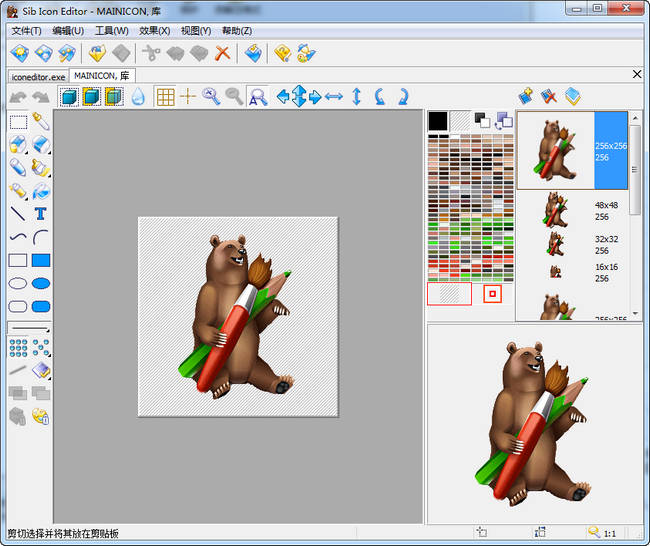Open the line width dropdown
Image resolution: width=650 pixels, height=546 pixels.
click(29, 328)
